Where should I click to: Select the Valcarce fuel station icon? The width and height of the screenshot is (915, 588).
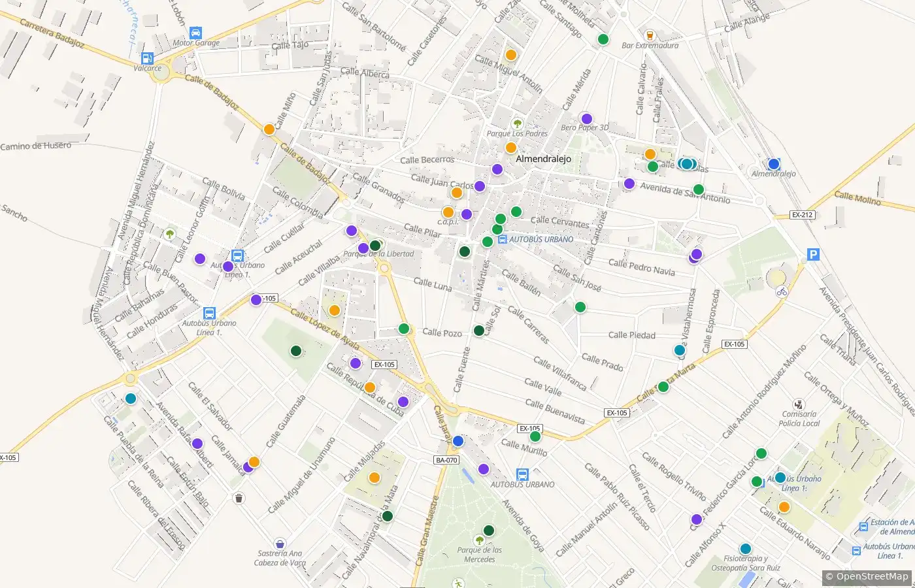147,58
